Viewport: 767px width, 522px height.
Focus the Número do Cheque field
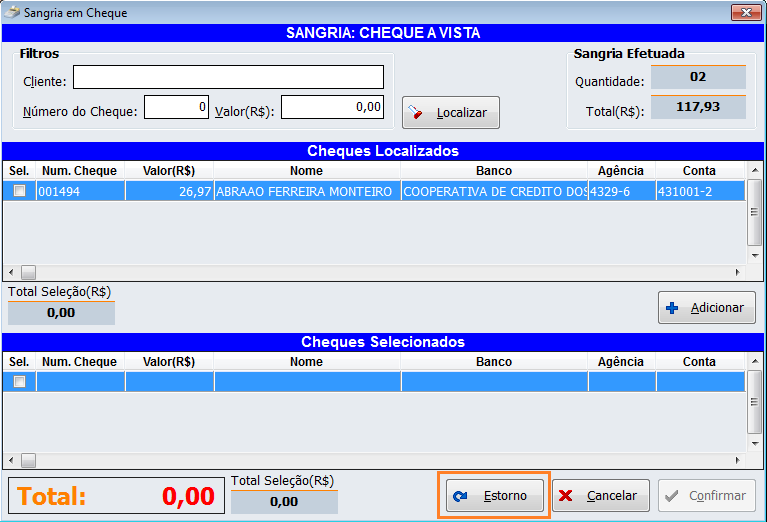[176, 107]
